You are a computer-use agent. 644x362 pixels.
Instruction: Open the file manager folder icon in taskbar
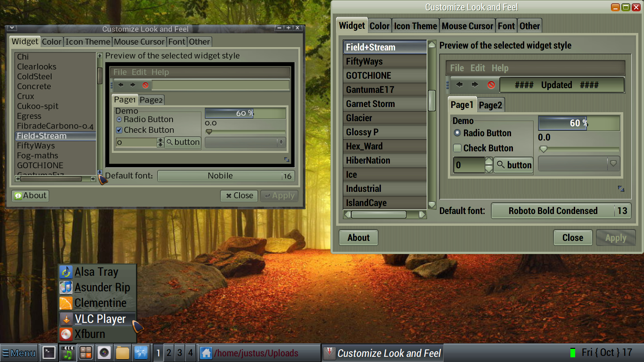click(122, 353)
